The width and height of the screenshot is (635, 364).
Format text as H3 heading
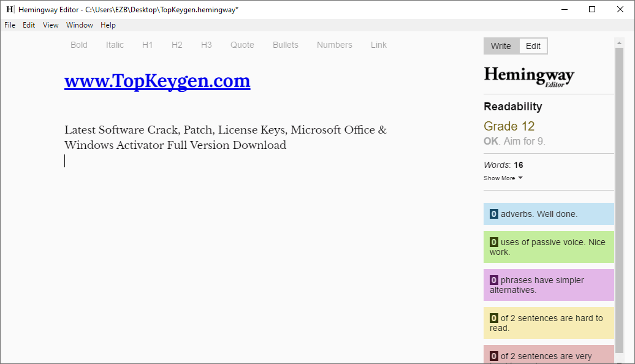point(206,45)
